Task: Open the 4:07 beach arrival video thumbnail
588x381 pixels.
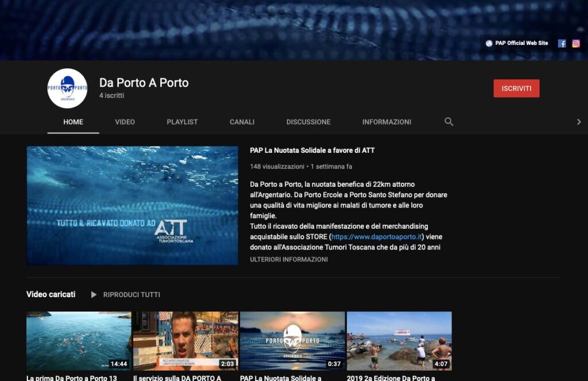Action: click(400, 341)
